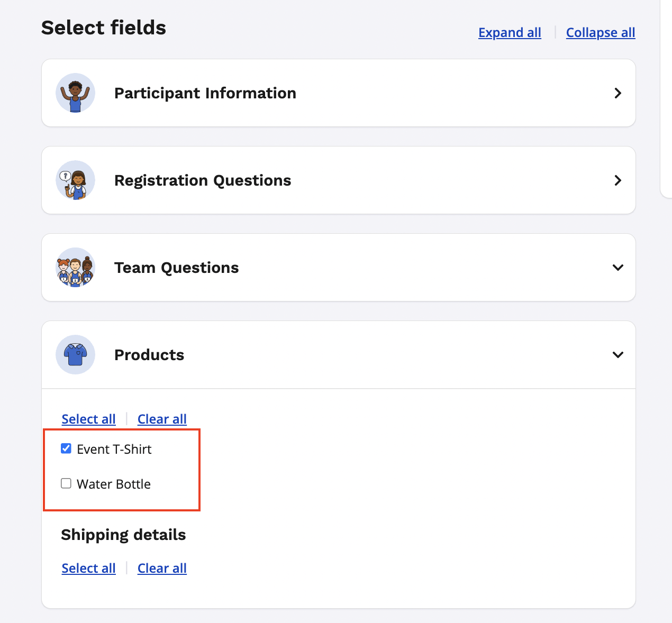Collapse Team Questions using down chevron
Viewport: 672px width, 623px height.
617,268
